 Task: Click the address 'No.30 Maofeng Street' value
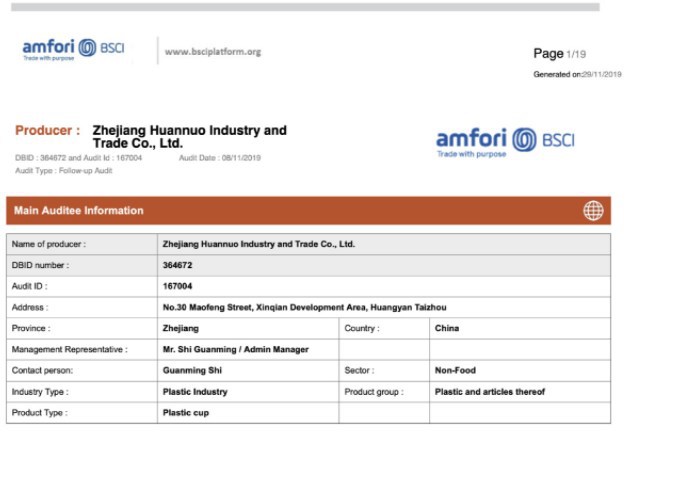click(305, 307)
